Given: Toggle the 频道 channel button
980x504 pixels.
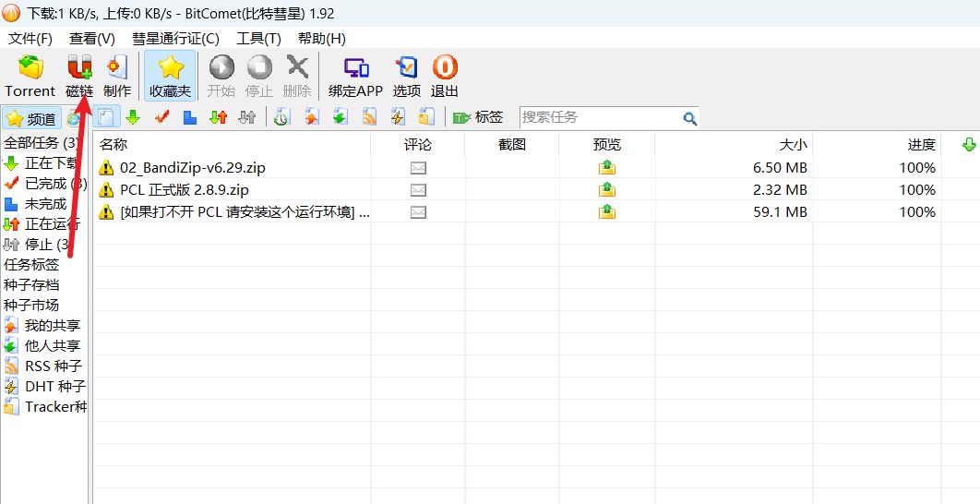Looking at the screenshot, I should [32, 118].
